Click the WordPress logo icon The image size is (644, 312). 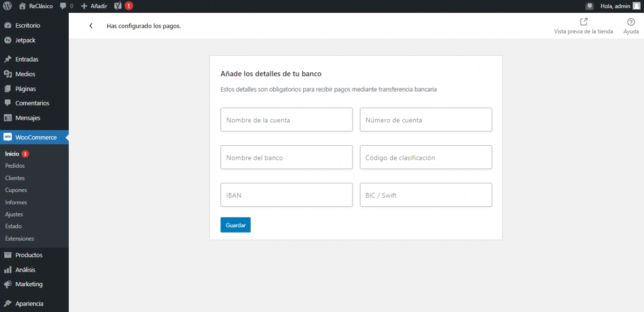[x=8, y=6]
